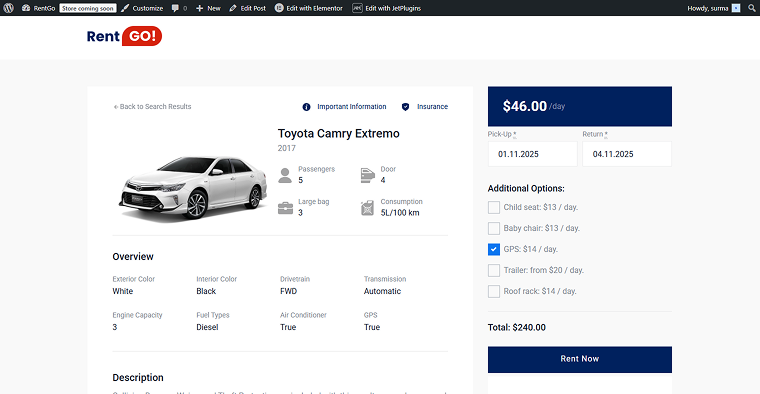Click the RentGO! site logo
Viewport: 760px width, 394px height.
coord(124,36)
